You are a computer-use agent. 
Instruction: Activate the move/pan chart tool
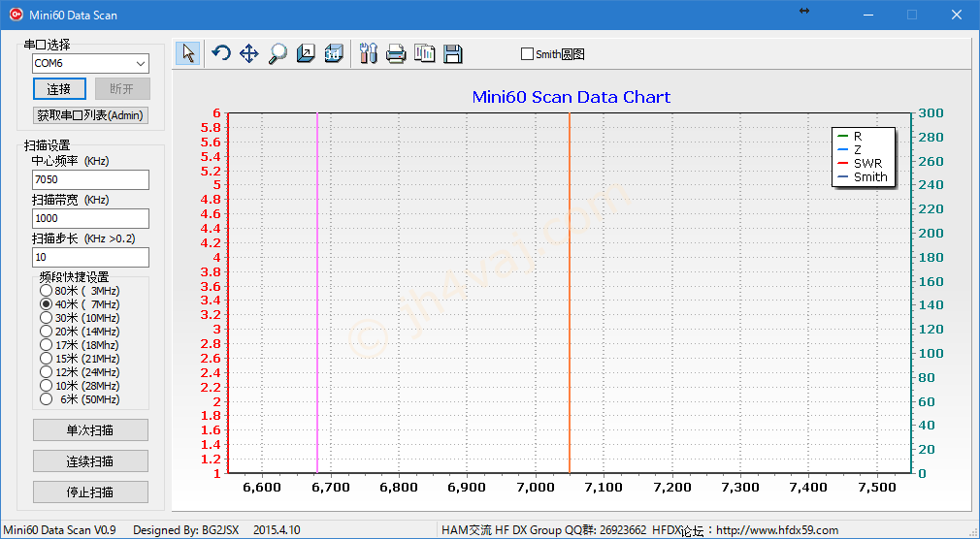pos(249,53)
